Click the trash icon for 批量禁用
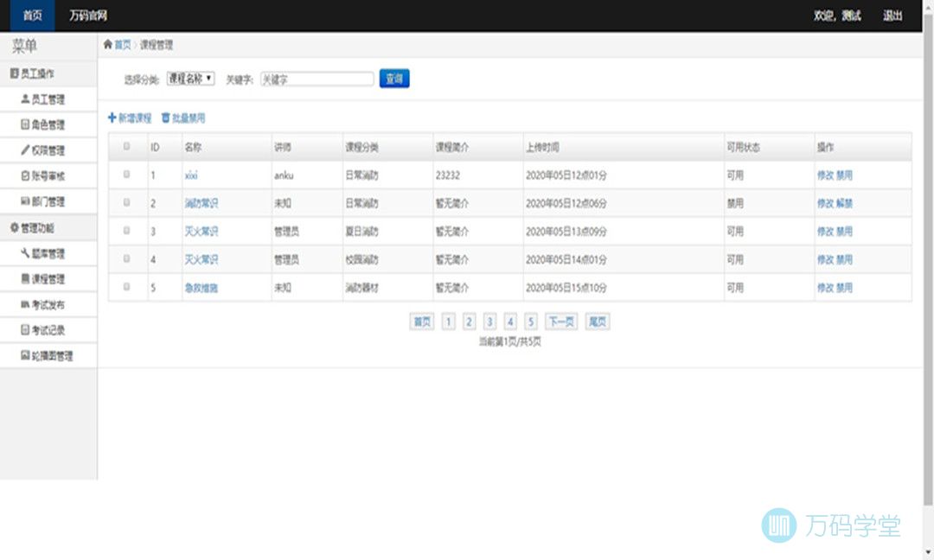 [x=165, y=118]
